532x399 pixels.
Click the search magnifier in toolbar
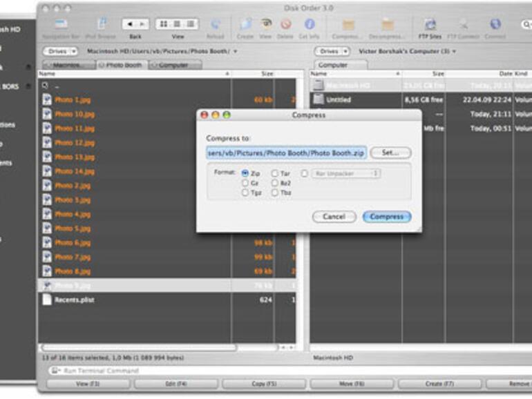tap(526, 24)
